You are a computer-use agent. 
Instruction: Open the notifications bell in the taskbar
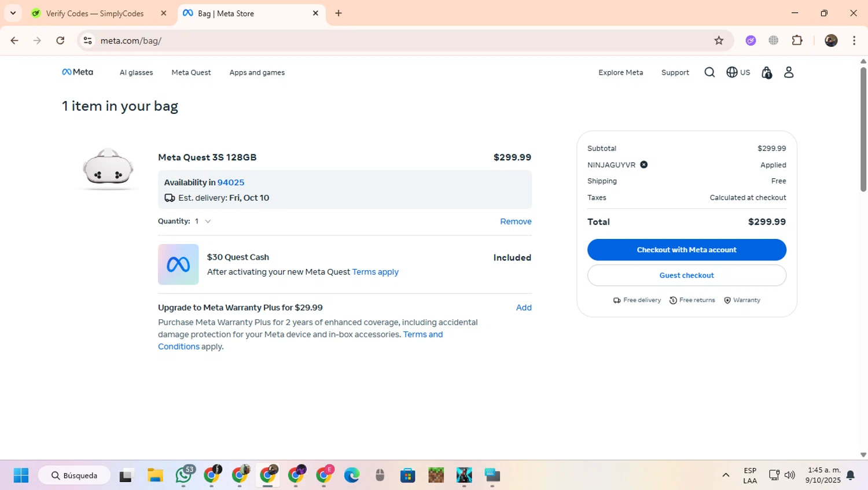point(851,476)
